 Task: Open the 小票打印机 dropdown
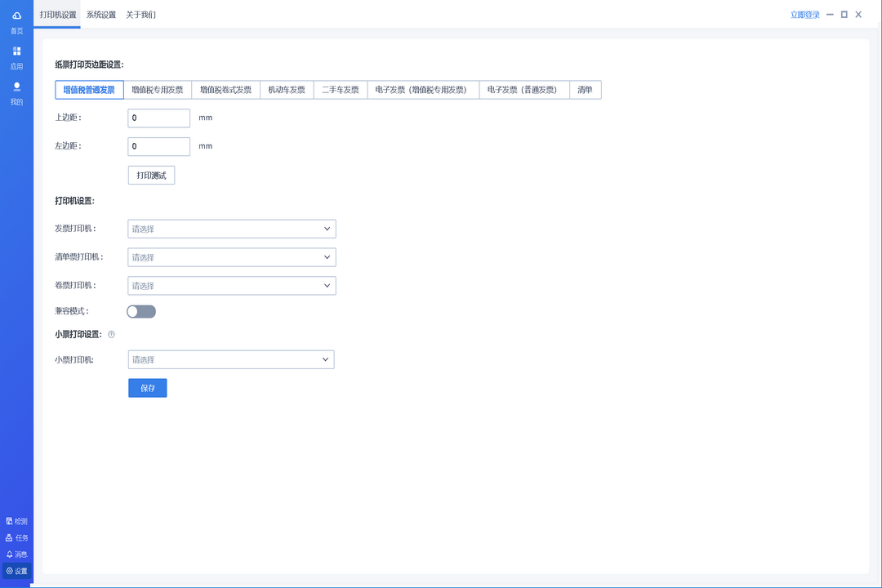click(x=231, y=359)
